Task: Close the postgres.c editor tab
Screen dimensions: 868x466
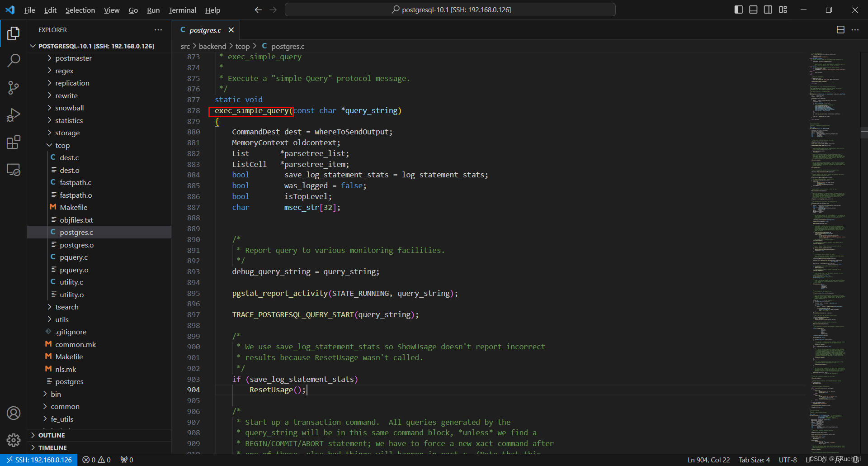Action: pos(231,30)
